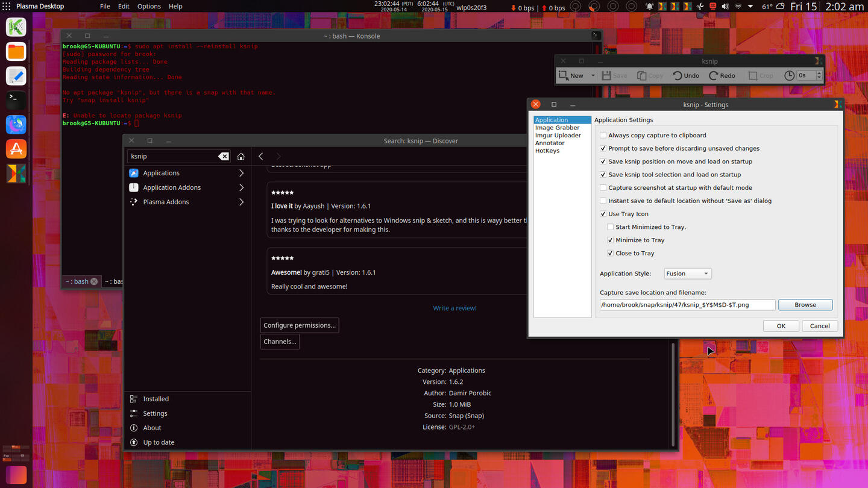This screenshot has width=868, height=488.
Task: Toggle Save ksnip tool selection checkbox
Action: pyautogui.click(x=603, y=175)
